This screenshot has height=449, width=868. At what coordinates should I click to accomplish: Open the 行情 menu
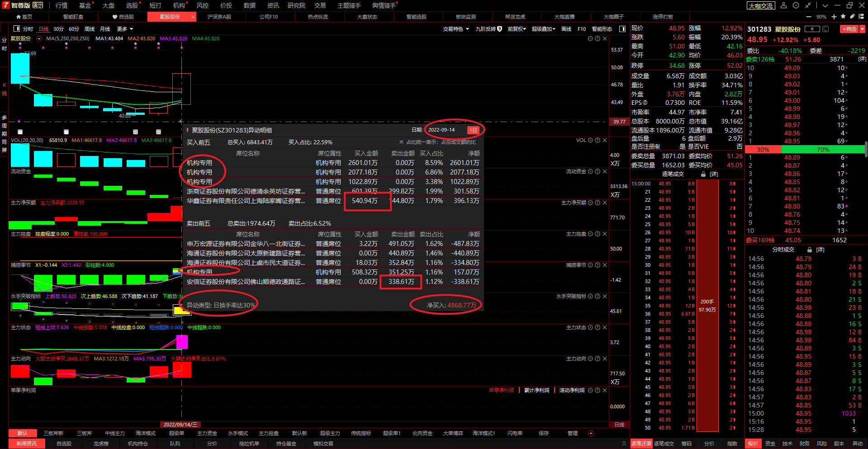point(62,5)
